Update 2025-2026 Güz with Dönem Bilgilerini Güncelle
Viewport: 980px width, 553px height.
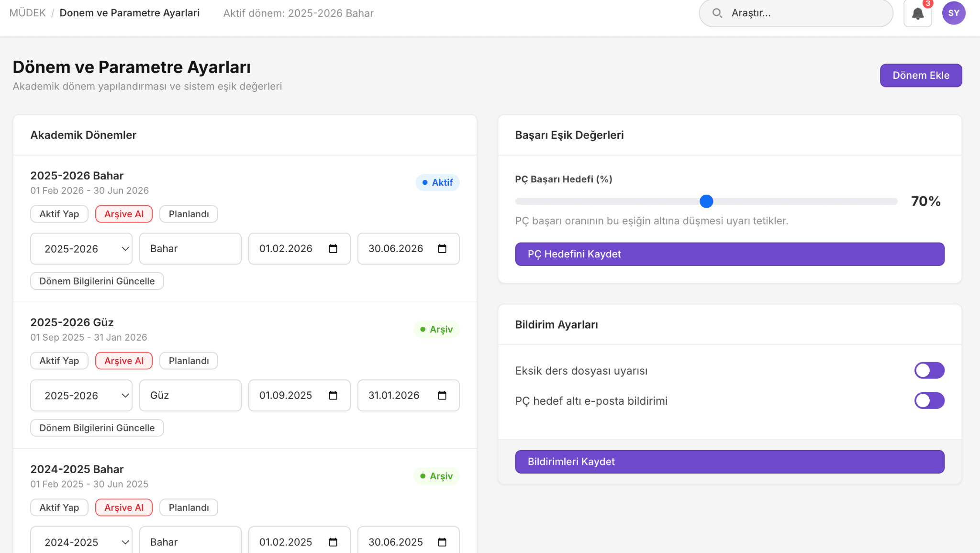pos(97,428)
